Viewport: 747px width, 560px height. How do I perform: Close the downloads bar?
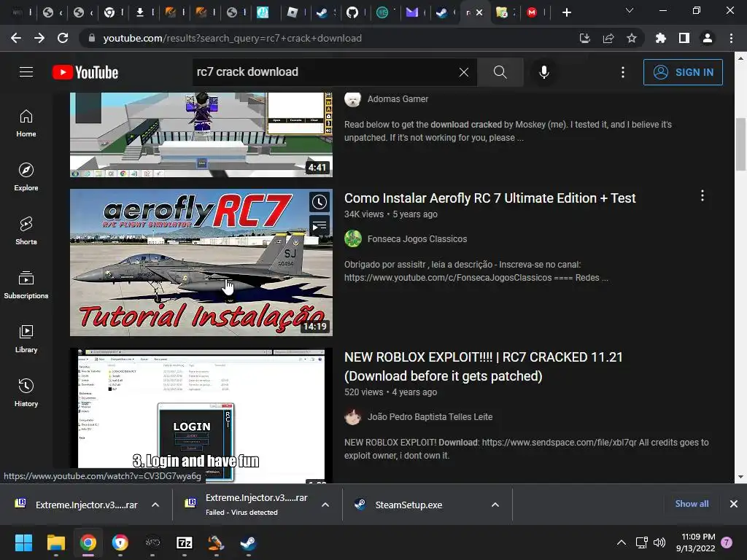point(734,504)
